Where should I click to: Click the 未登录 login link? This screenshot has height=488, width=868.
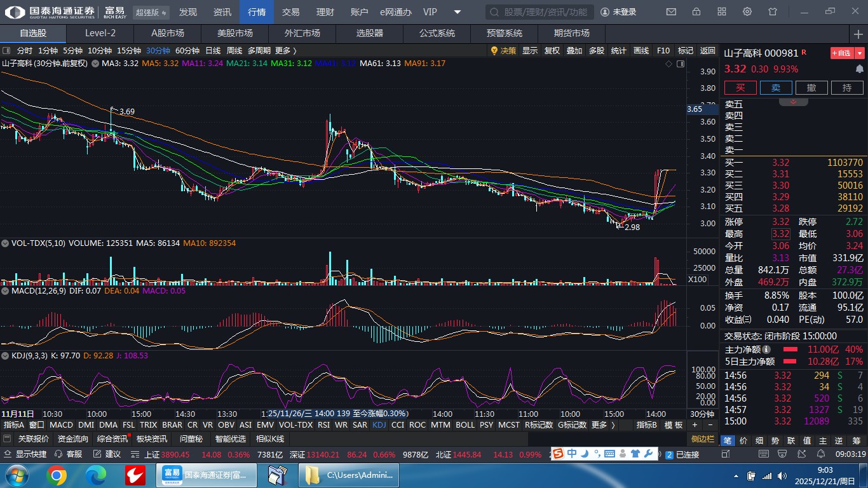point(618,12)
